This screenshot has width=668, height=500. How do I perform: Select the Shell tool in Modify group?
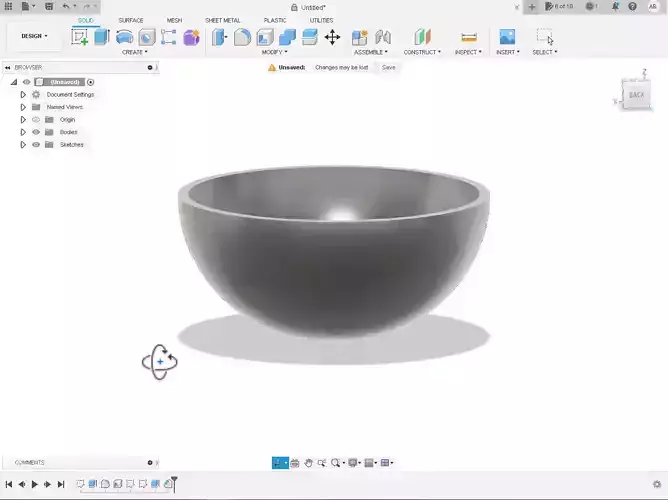265,37
